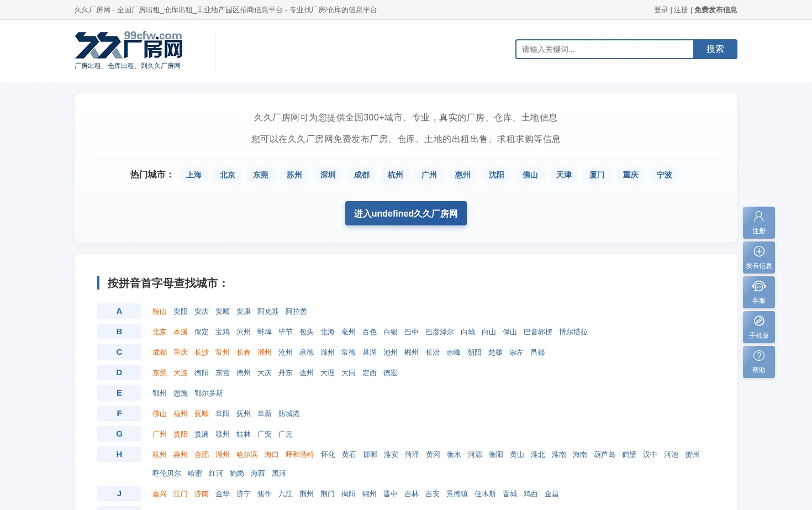The width and height of the screenshot is (812, 510).
Task: Open city 昌都 in row C
Action: click(537, 353)
